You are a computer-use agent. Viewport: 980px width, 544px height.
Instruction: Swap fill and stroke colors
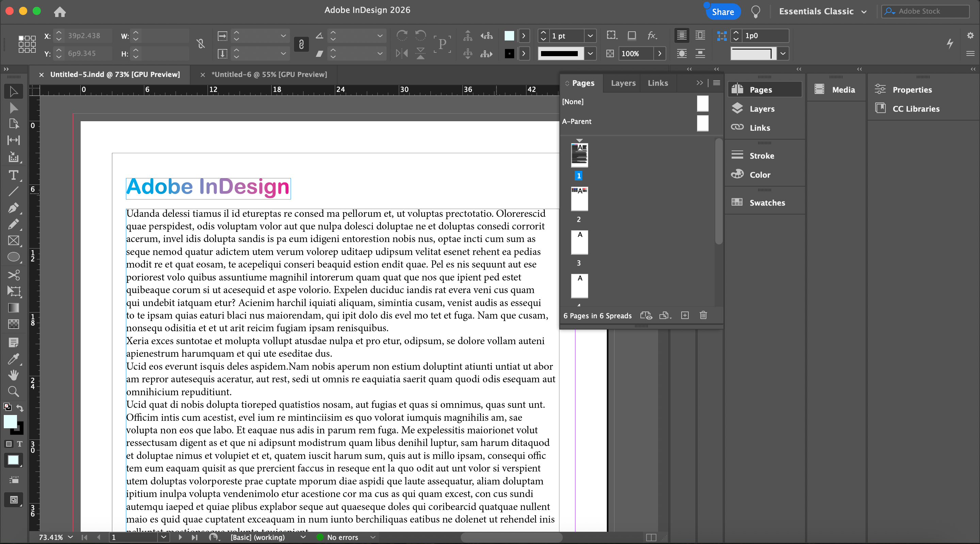[20, 408]
